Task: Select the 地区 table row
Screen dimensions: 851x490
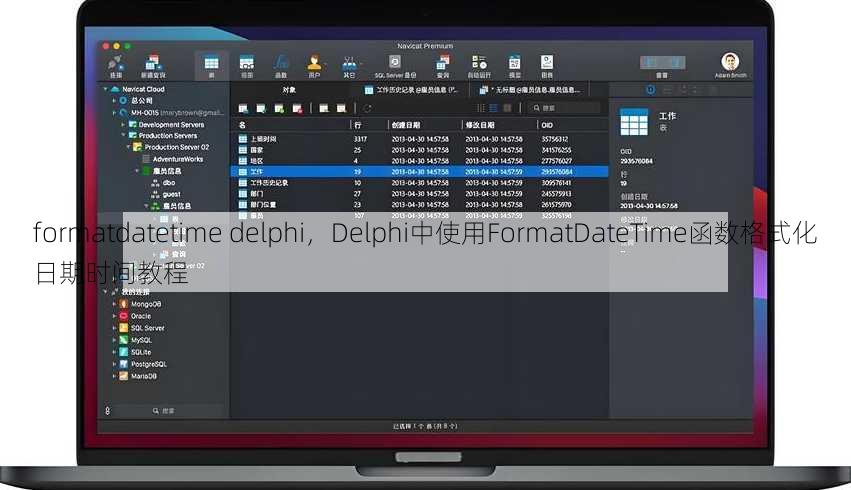Action: point(420,161)
